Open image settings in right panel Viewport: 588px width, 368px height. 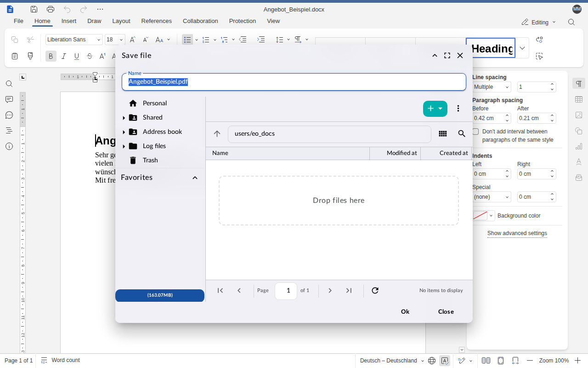click(x=579, y=115)
